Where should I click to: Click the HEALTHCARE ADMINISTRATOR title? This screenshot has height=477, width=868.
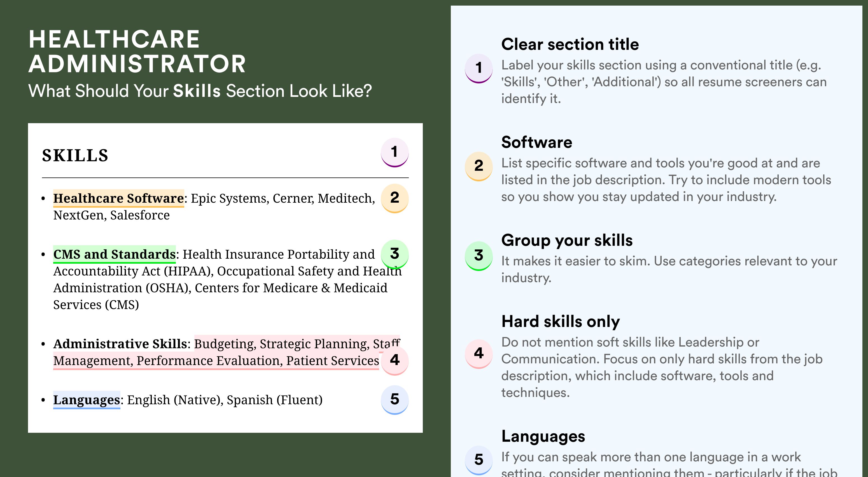click(137, 51)
